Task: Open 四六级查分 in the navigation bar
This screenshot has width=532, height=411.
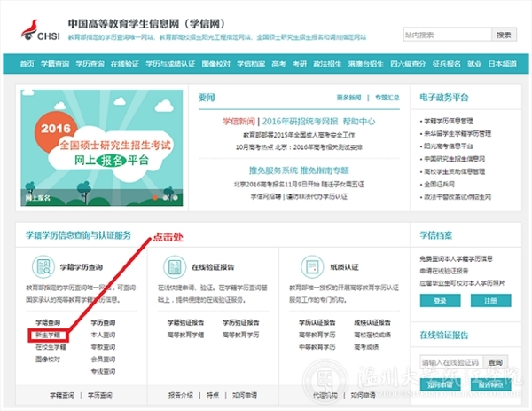Action: click(408, 64)
